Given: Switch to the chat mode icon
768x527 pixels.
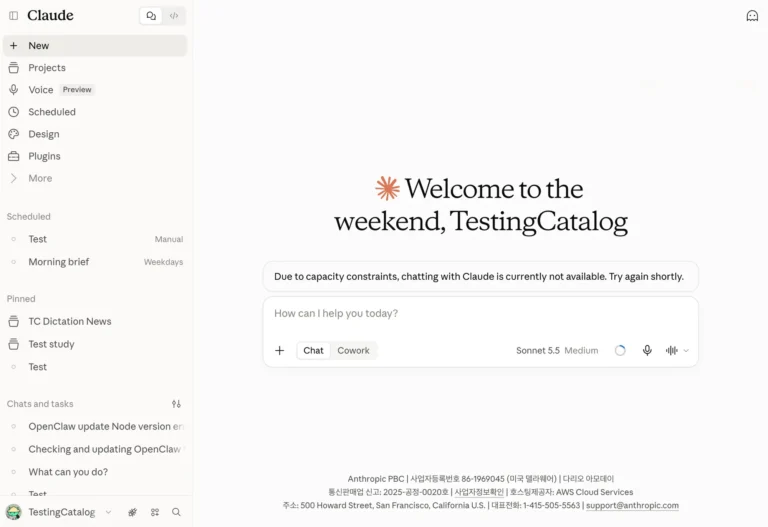Looking at the screenshot, I should click(151, 16).
